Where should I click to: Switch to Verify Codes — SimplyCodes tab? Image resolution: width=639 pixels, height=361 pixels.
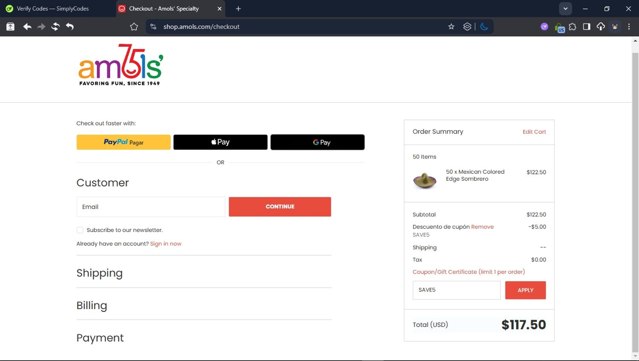click(52, 9)
